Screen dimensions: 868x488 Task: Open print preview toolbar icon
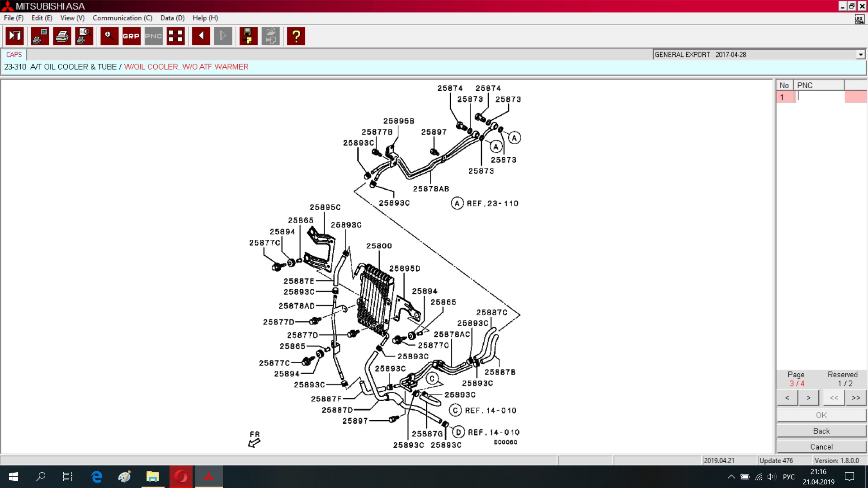pyautogui.click(x=84, y=36)
